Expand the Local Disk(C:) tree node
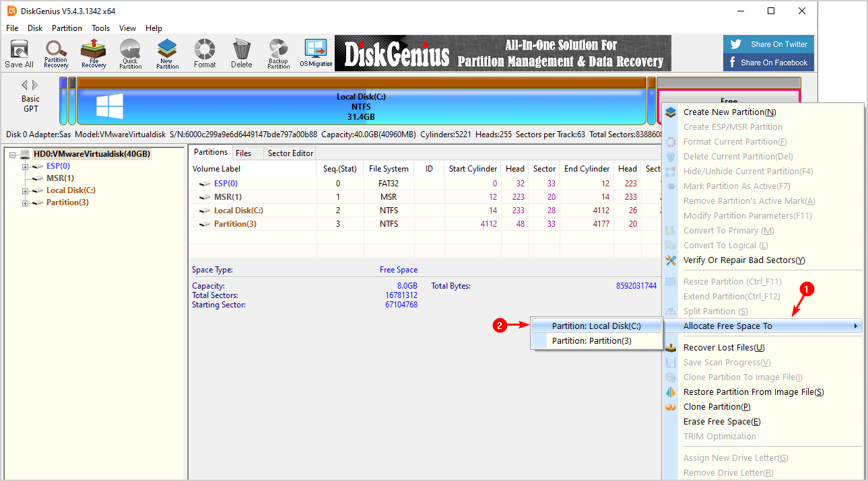868x481 pixels. [x=26, y=190]
